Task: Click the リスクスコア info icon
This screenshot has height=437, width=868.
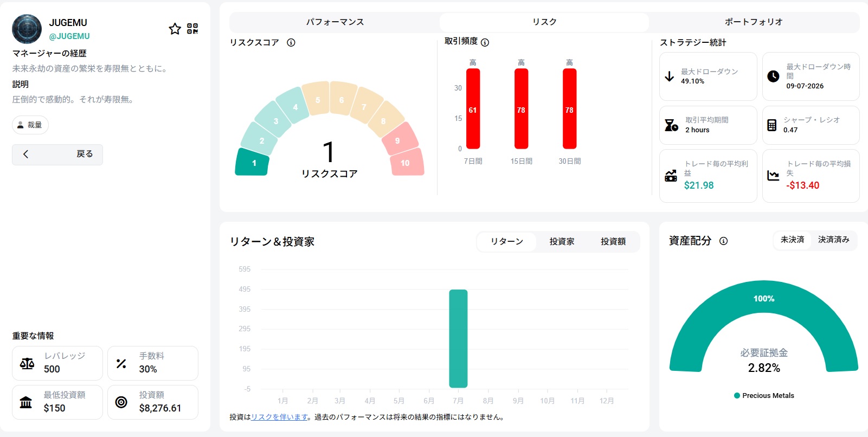Action: tap(291, 42)
